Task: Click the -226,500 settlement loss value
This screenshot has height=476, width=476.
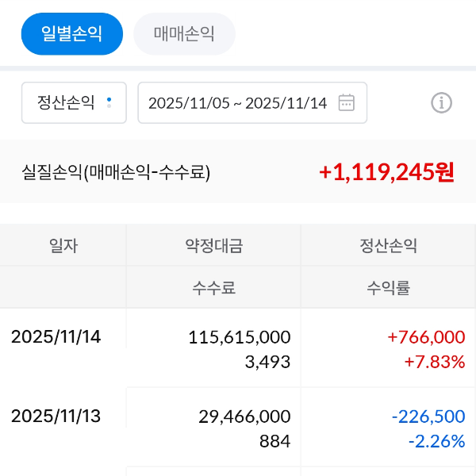Action: tap(428, 416)
